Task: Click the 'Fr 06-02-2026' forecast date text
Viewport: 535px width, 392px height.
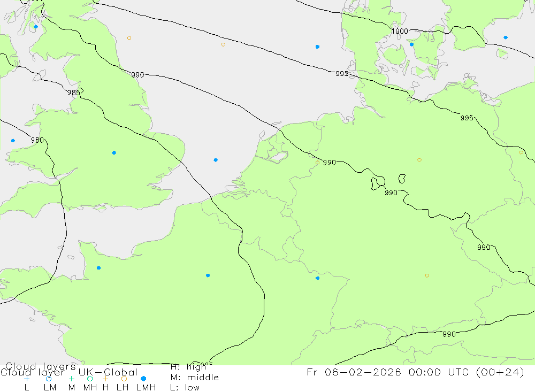Action: (354, 372)
